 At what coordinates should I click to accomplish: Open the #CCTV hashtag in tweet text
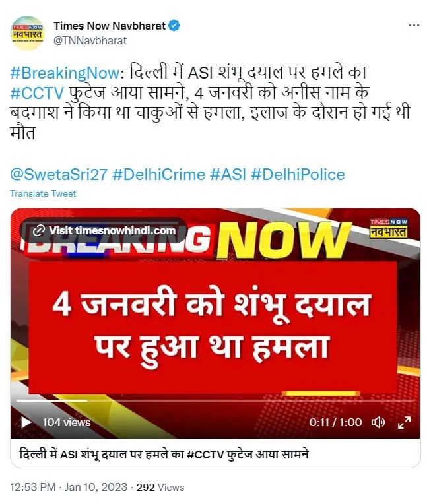point(37,93)
